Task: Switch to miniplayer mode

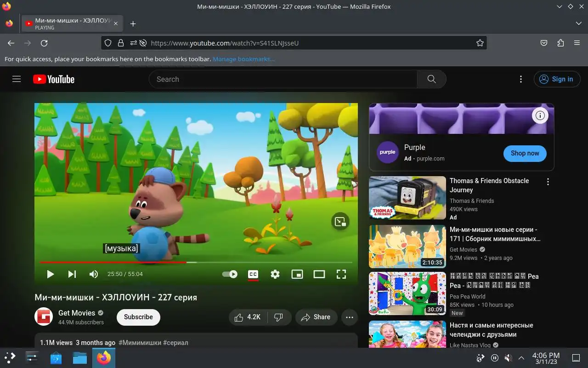Action: (297, 274)
